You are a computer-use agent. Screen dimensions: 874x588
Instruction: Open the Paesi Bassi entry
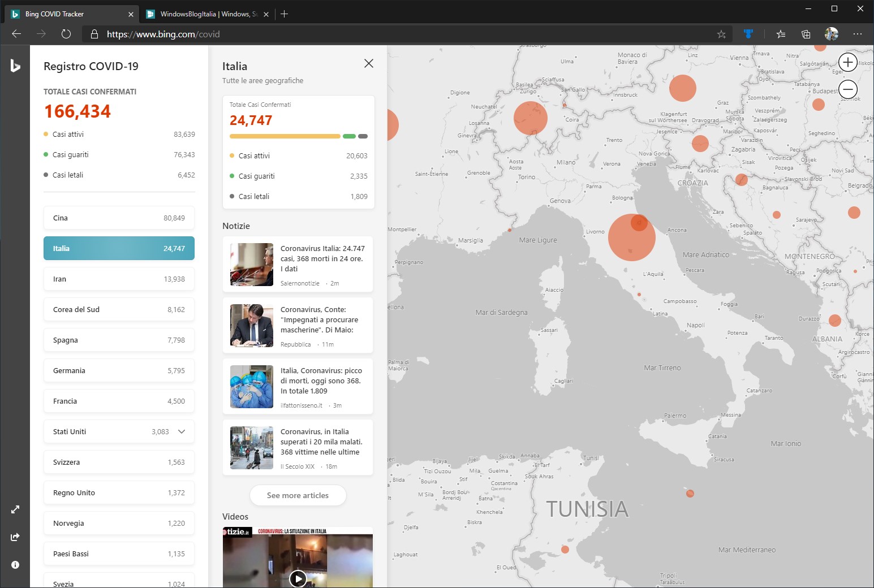(x=119, y=554)
